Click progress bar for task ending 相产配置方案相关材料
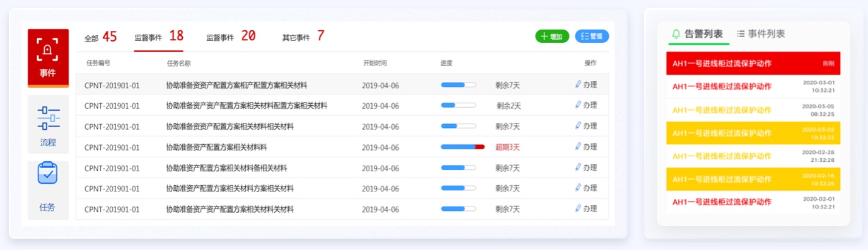The width and height of the screenshot is (868, 250). tap(458, 84)
